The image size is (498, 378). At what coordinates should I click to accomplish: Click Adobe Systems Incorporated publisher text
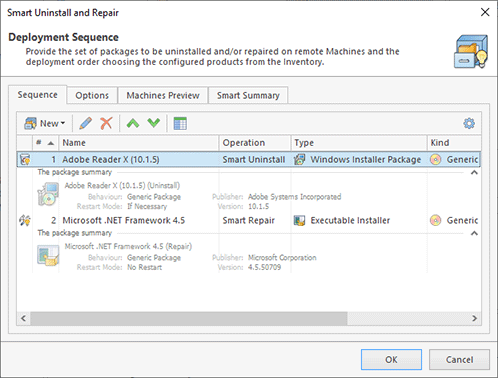(294, 197)
